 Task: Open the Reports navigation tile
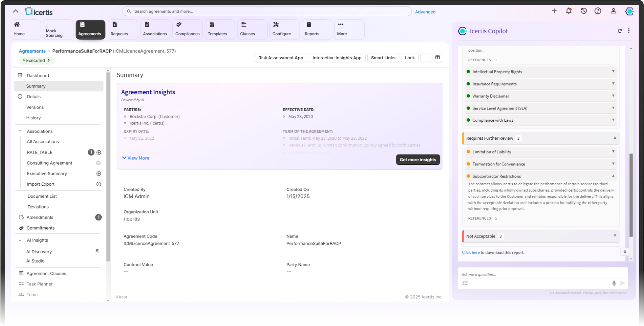click(317, 29)
